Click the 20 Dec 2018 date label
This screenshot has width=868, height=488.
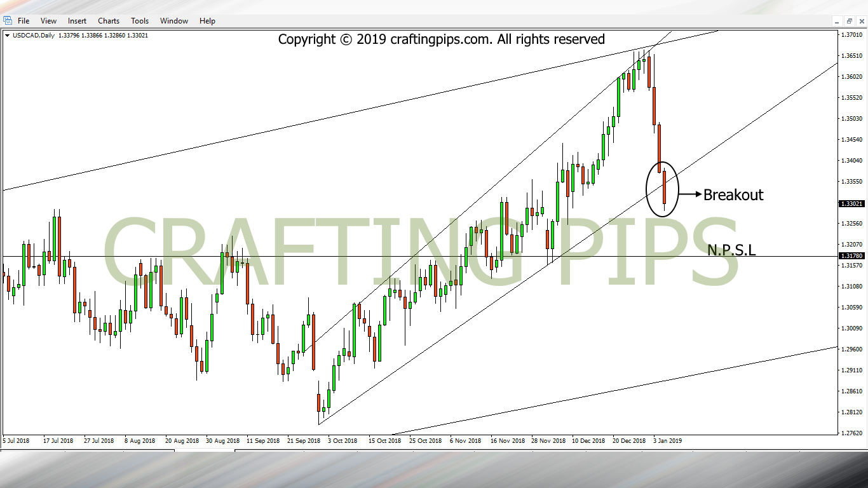[x=630, y=440]
